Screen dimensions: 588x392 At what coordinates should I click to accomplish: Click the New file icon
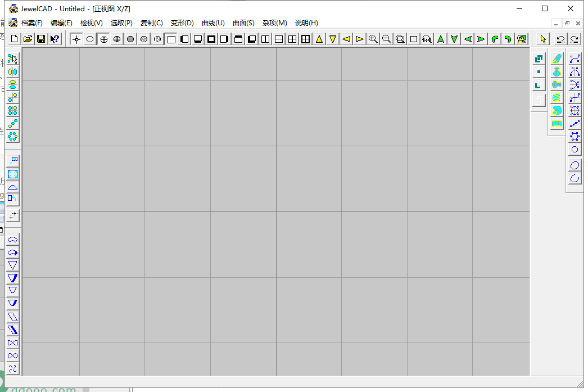click(x=14, y=39)
